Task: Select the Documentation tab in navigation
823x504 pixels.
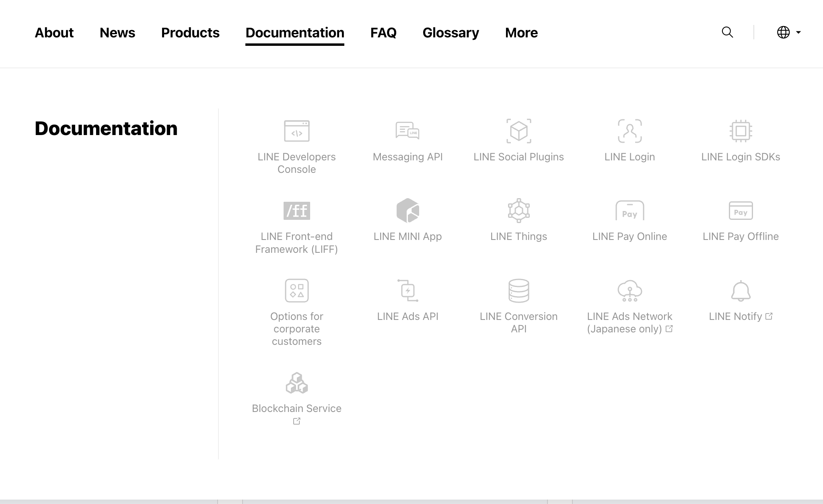Action: [x=295, y=33]
